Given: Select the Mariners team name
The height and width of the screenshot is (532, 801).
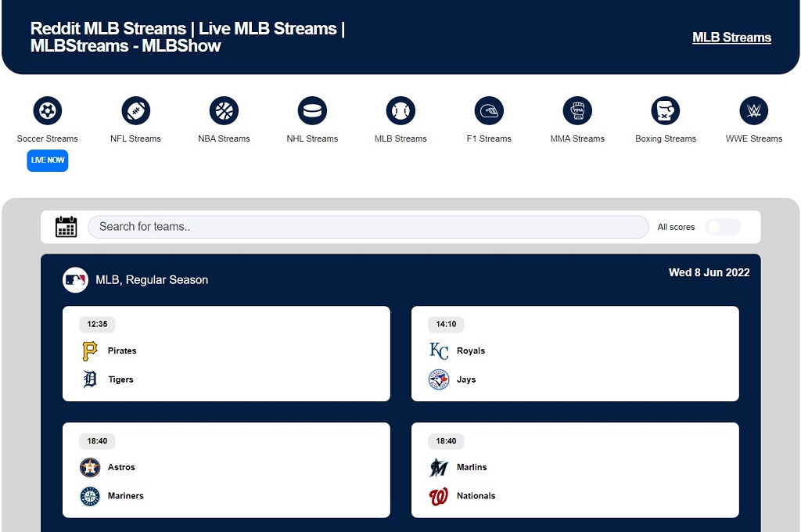Looking at the screenshot, I should [x=126, y=496].
